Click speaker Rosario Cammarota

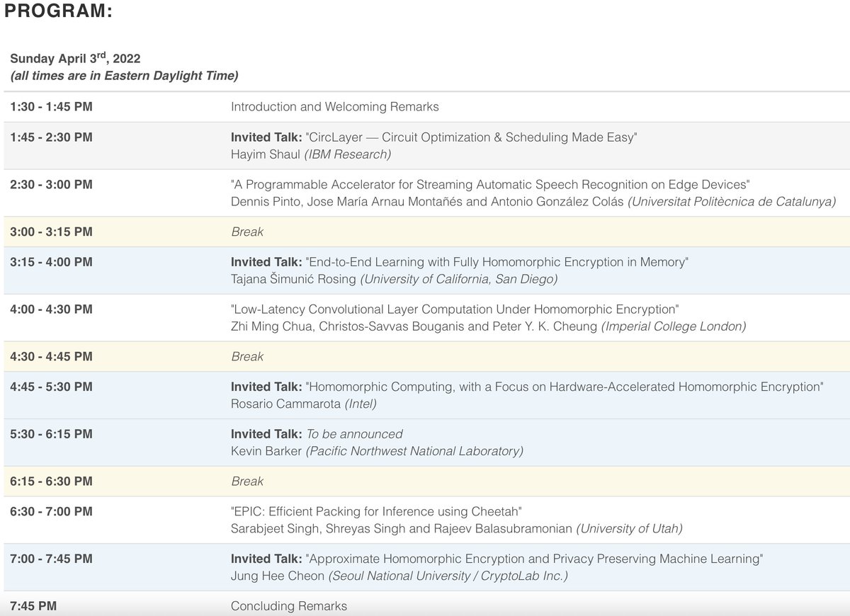pyautogui.click(x=286, y=404)
